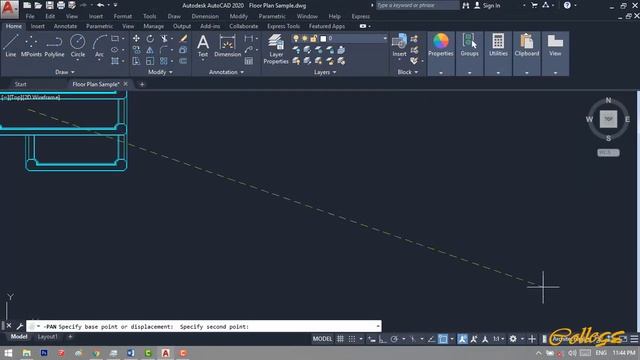Click the Move tool icon

136,38
